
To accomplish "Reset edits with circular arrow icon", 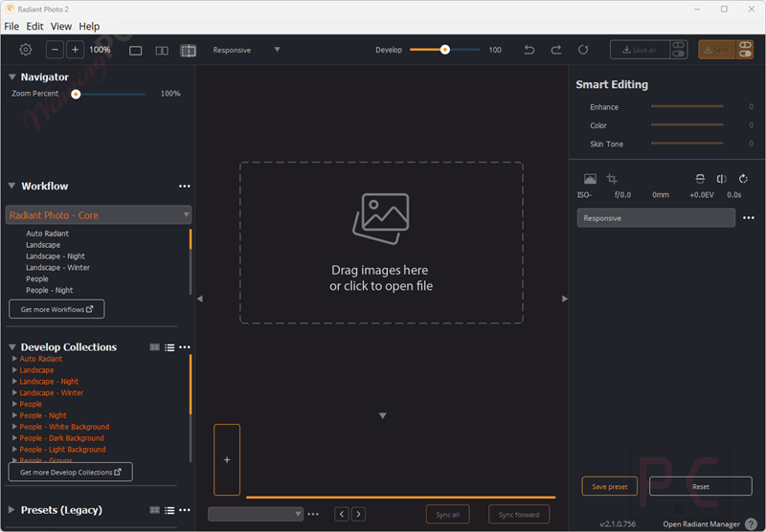I will (x=583, y=50).
